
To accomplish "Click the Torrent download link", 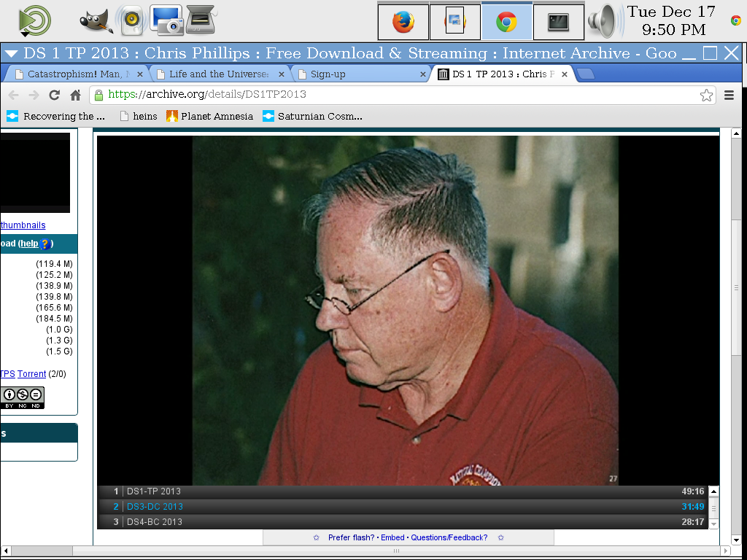I will pos(31,374).
